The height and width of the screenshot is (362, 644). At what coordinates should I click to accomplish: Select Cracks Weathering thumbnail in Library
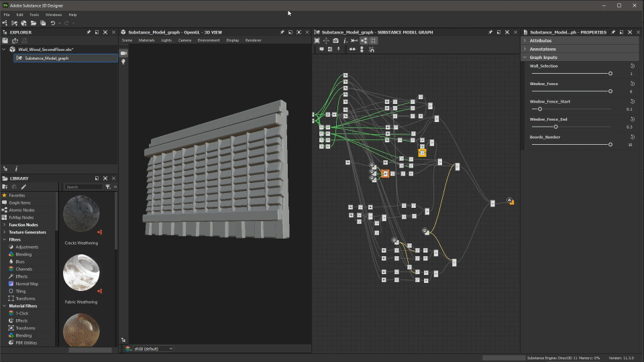coord(81,215)
